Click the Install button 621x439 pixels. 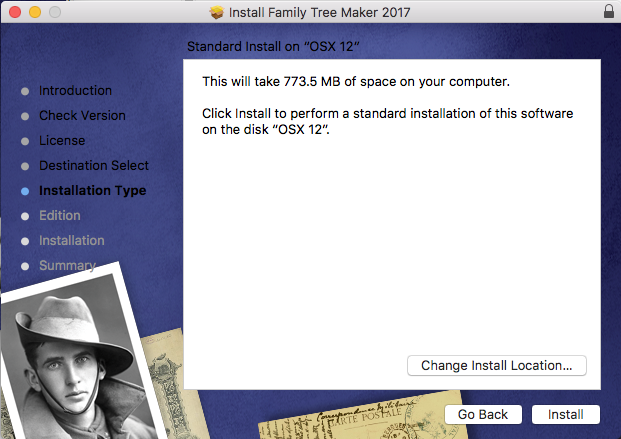click(566, 414)
